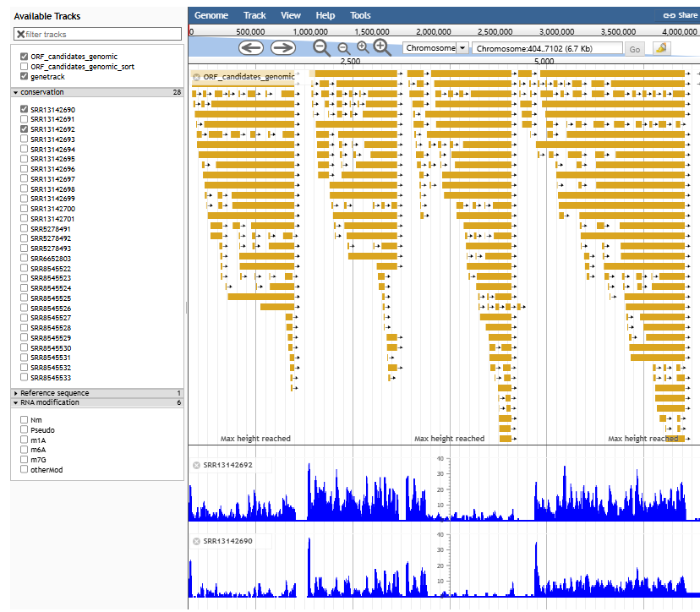
Task: Click the Share link
Action: pos(681,15)
